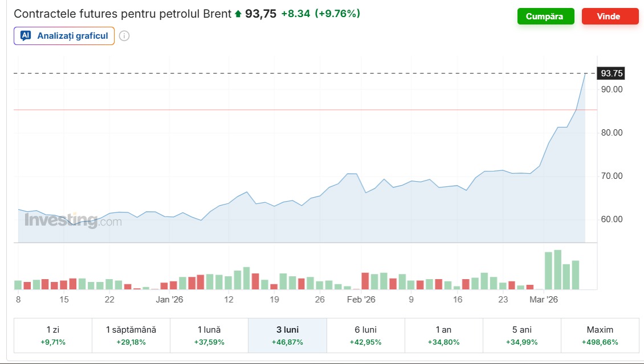
Task: Select the Maxim timeframe tab
Action: point(600,336)
